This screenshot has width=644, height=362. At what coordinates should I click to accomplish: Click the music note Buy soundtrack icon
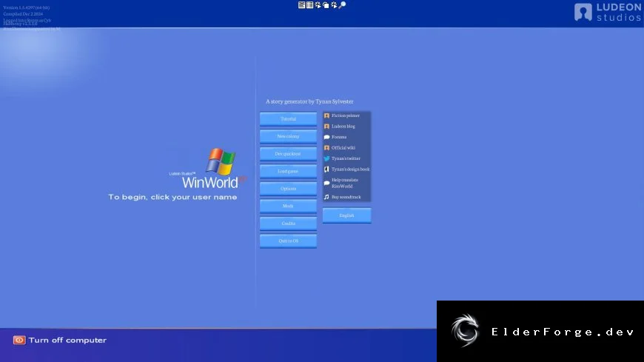point(326,197)
